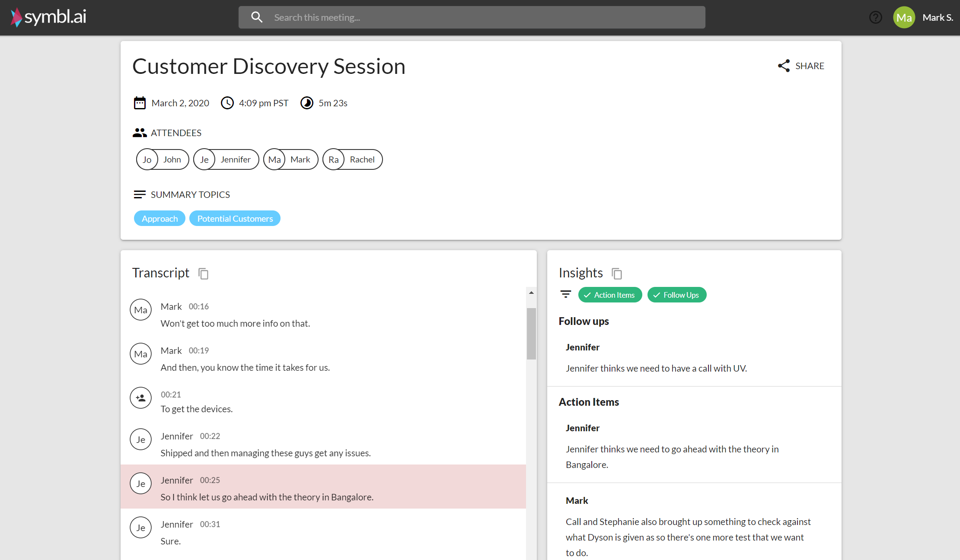Screen dimensions: 960x560
Task: Click on Jennifer's 00:25 transcript entry
Action: pos(327,488)
